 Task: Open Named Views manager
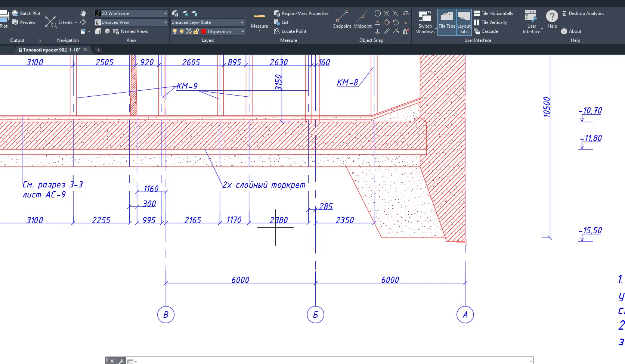click(x=131, y=31)
